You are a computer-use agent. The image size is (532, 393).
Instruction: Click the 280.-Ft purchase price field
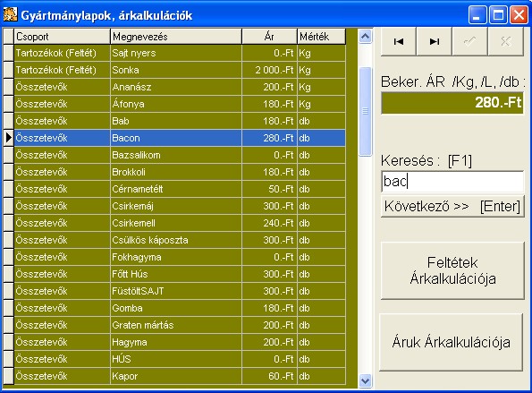(x=452, y=103)
